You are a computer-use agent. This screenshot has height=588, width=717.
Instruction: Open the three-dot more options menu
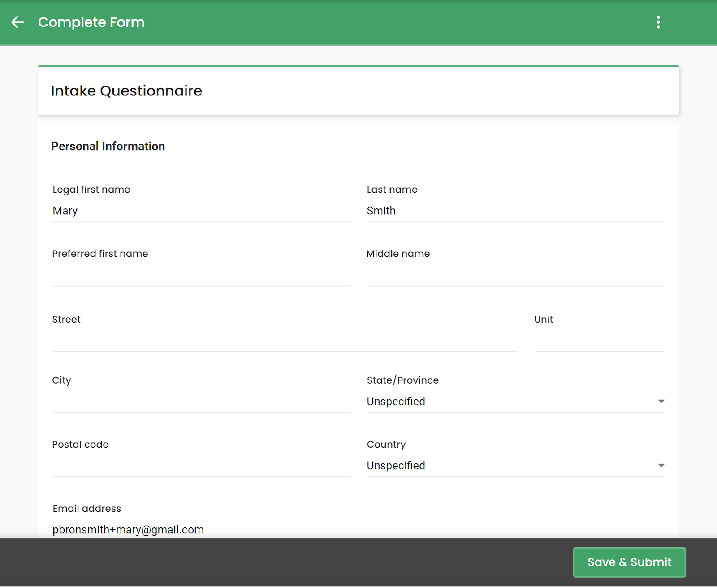[x=658, y=22]
